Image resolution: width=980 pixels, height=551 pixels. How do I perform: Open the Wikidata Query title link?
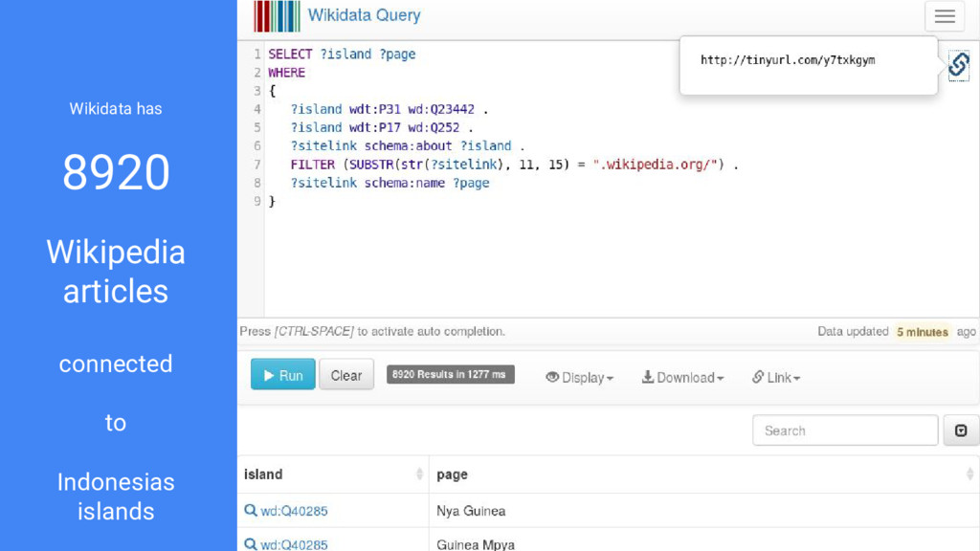pyautogui.click(x=364, y=15)
